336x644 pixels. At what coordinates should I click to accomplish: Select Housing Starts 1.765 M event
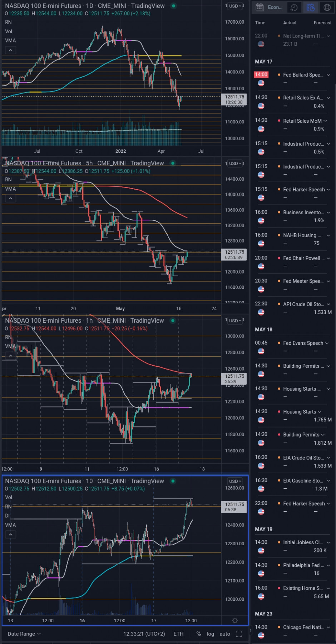coord(293,416)
